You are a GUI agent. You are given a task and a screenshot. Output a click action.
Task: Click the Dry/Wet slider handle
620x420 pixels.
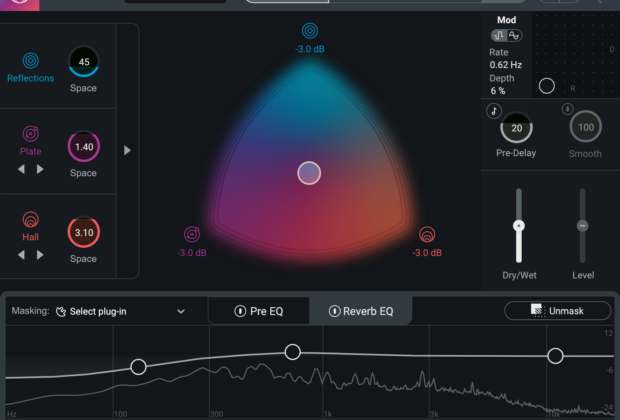518,227
